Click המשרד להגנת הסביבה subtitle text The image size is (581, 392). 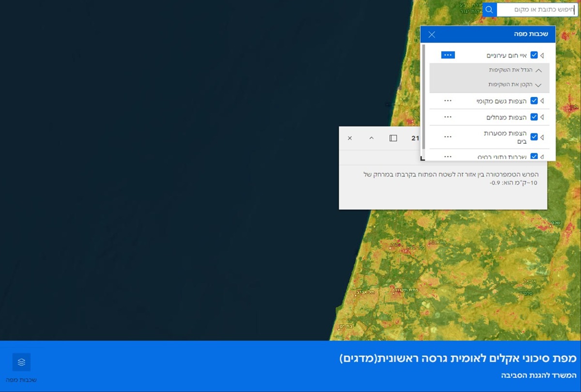click(x=540, y=376)
